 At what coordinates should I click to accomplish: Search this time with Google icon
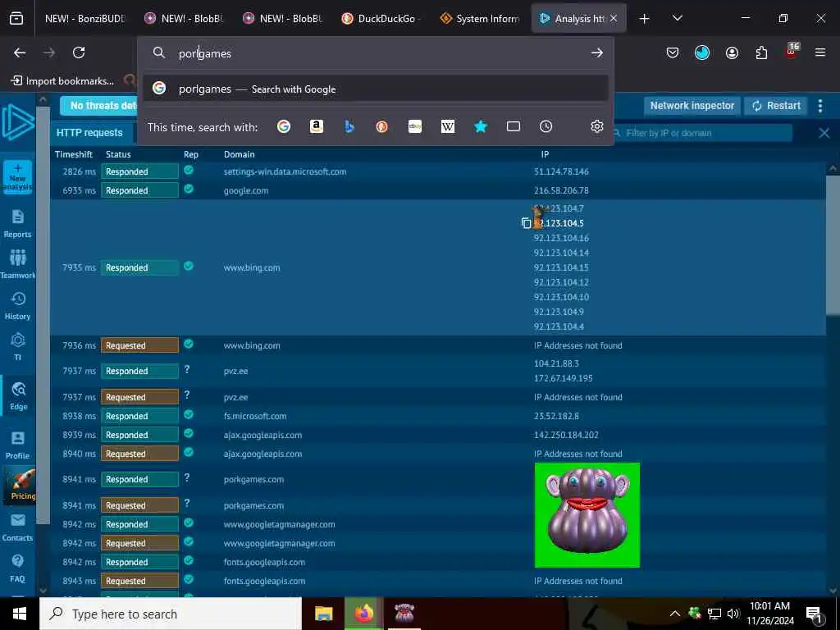pyautogui.click(x=284, y=126)
